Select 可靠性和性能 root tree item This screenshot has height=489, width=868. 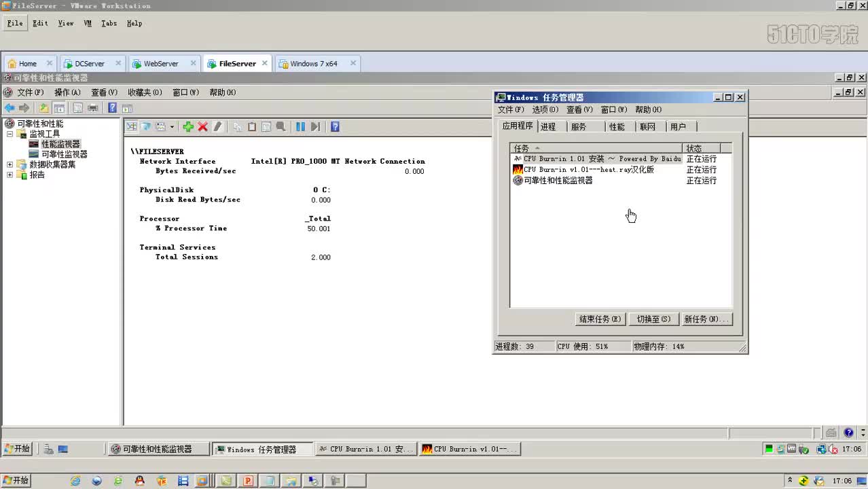39,124
